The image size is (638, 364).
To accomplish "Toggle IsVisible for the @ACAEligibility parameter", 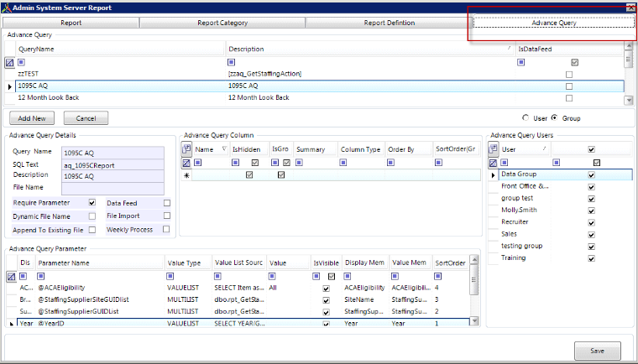I will 326,289.
